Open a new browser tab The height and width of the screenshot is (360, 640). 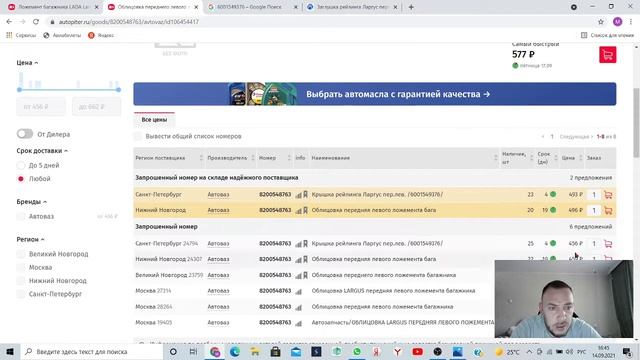[411, 7]
